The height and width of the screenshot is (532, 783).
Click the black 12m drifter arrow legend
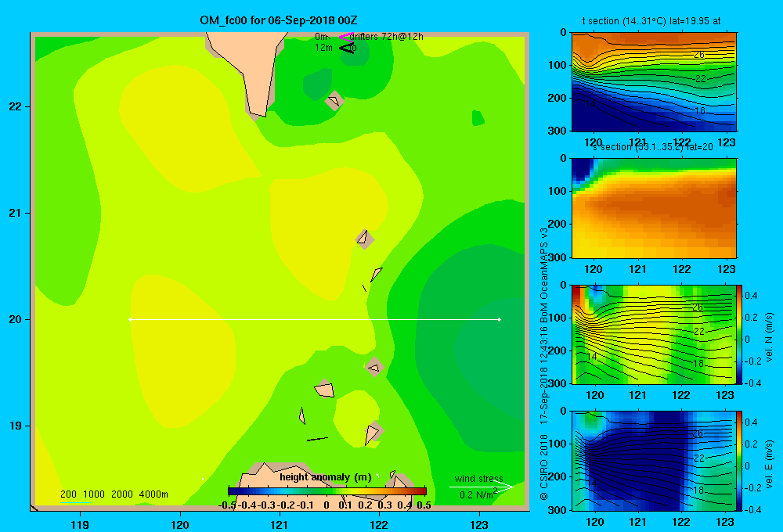click(x=347, y=48)
